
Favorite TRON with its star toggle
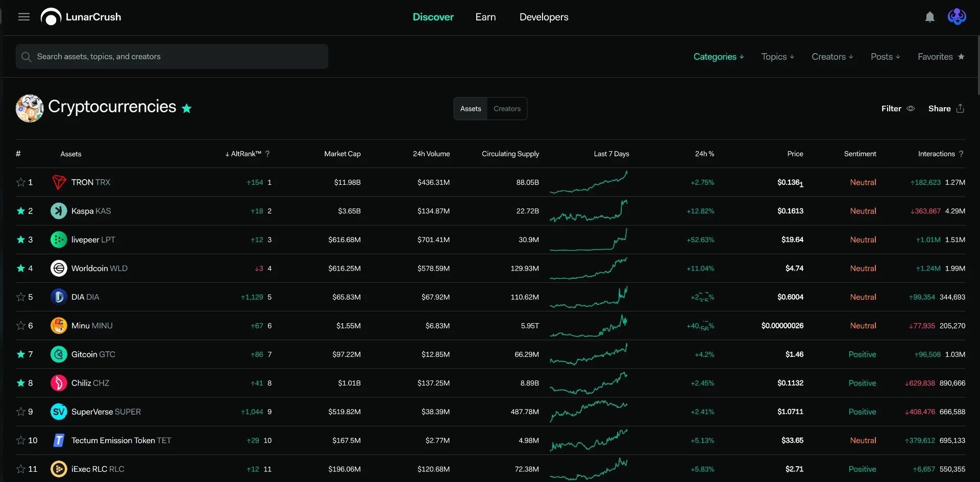pyautogui.click(x=21, y=182)
